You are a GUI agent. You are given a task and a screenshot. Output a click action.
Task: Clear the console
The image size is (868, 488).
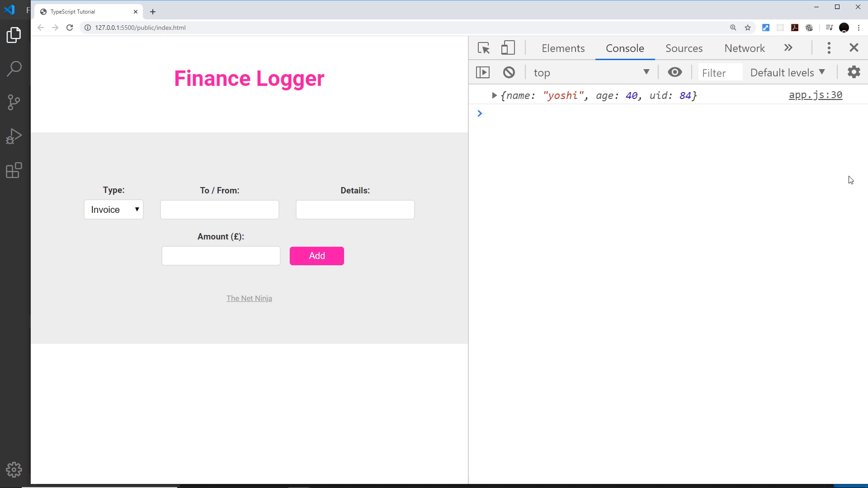tap(509, 72)
